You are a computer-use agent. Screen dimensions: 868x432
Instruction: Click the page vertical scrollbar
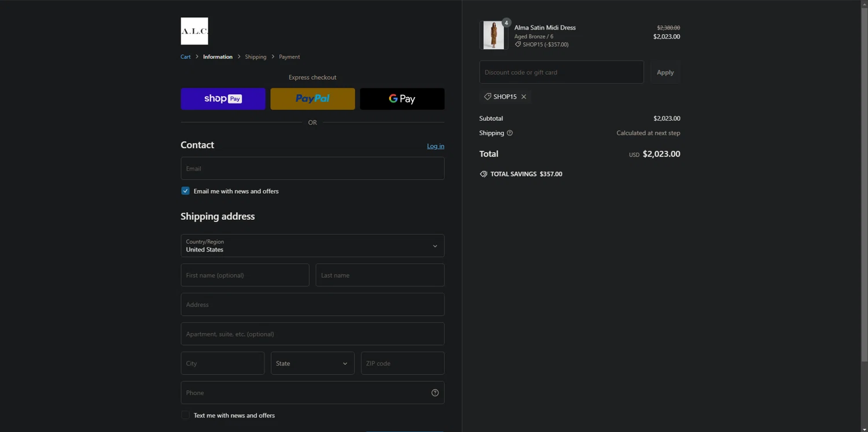864,185
